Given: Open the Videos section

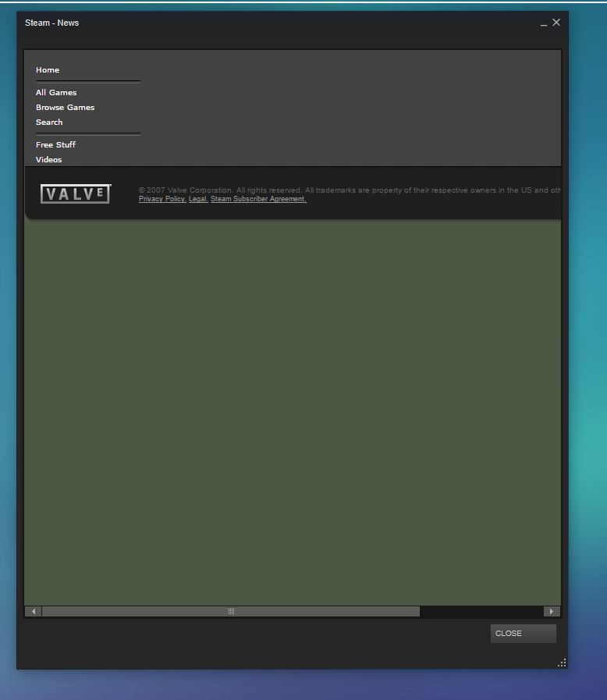Looking at the screenshot, I should 48,159.
